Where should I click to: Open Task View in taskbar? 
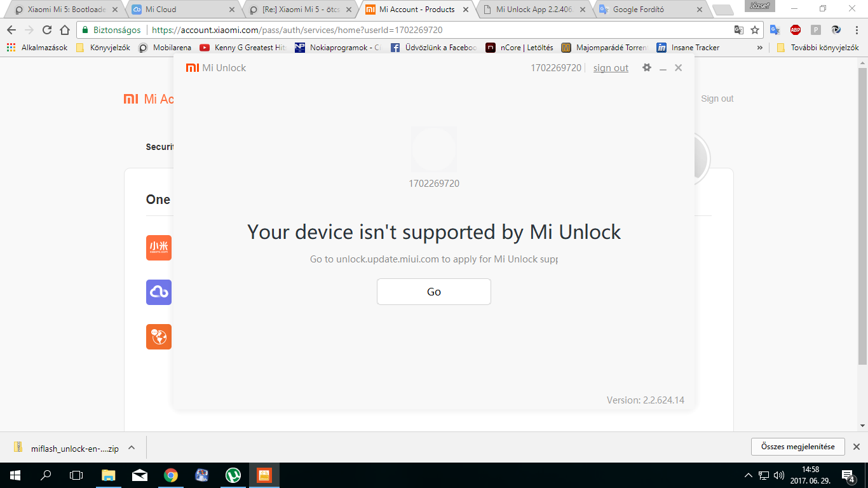click(x=76, y=475)
